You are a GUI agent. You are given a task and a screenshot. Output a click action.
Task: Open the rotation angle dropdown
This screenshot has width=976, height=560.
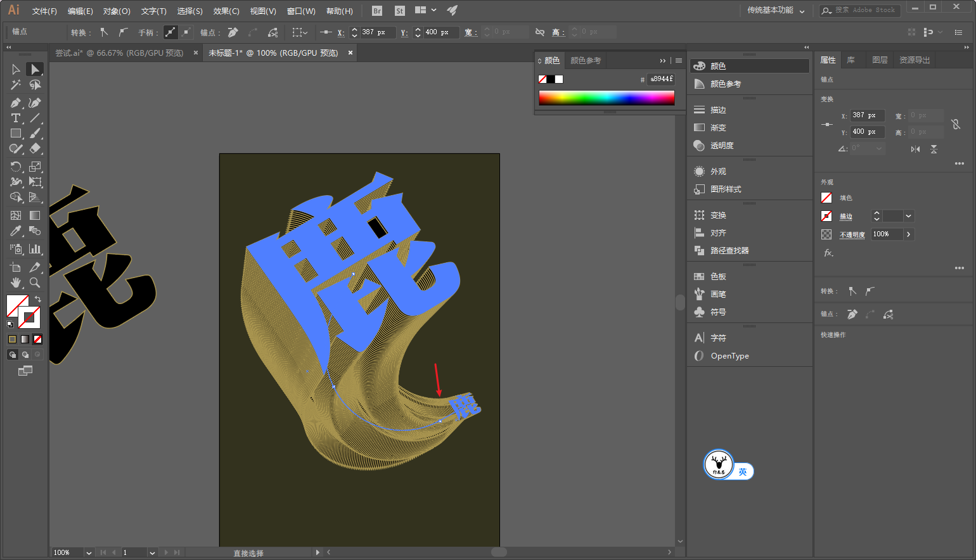879,148
